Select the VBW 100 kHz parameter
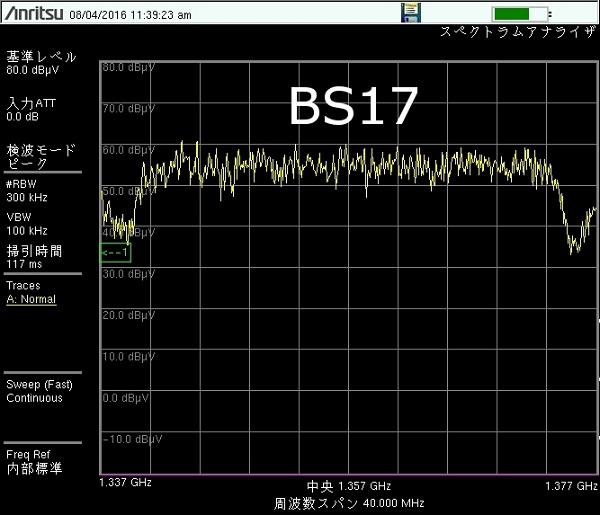This screenshot has width=600, height=515. pos(27,223)
